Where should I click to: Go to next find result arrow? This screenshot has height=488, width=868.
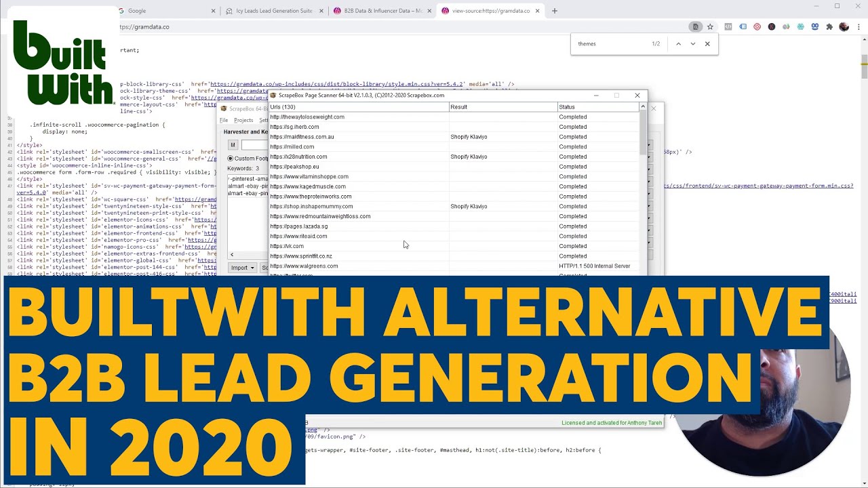click(x=692, y=44)
